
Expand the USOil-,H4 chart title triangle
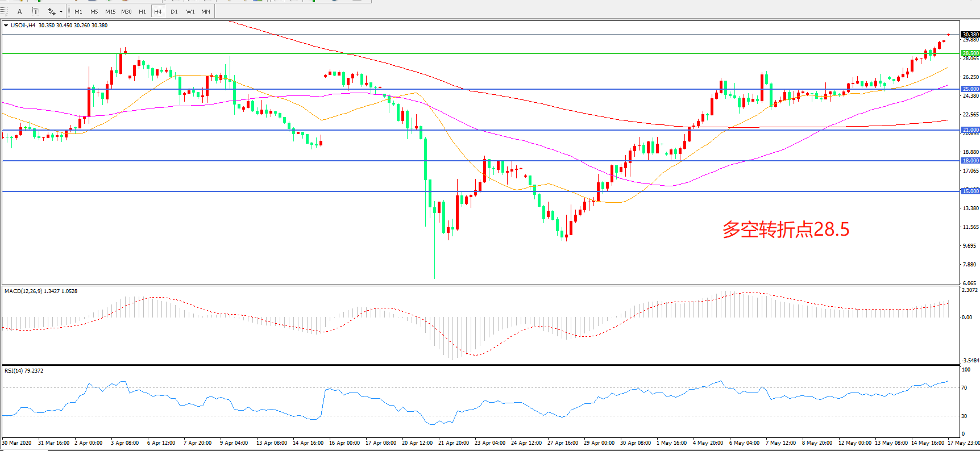point(6,26)
